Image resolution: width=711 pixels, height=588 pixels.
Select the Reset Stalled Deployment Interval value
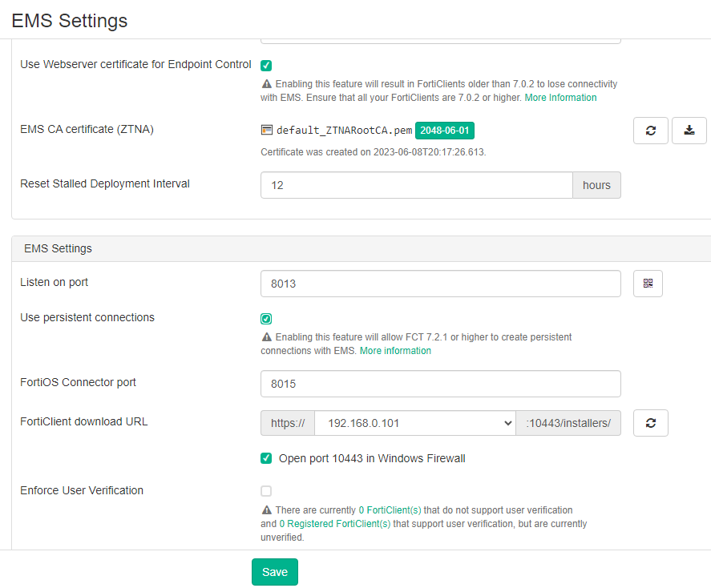pos(416,185)
